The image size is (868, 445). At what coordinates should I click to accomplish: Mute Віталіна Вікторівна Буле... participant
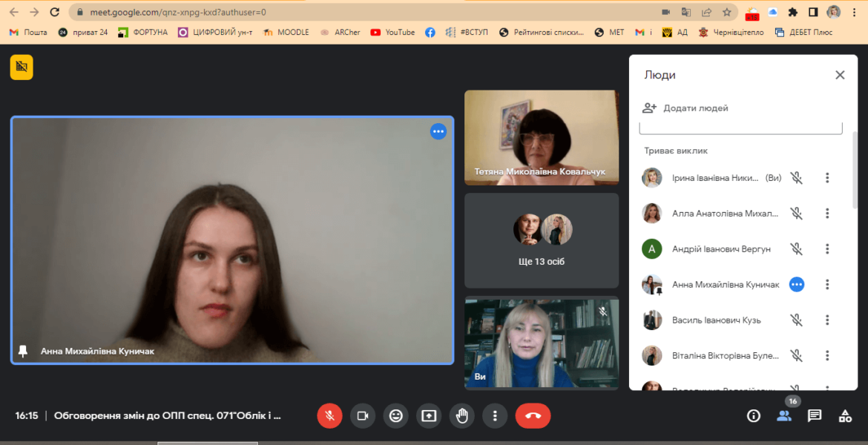797,355
